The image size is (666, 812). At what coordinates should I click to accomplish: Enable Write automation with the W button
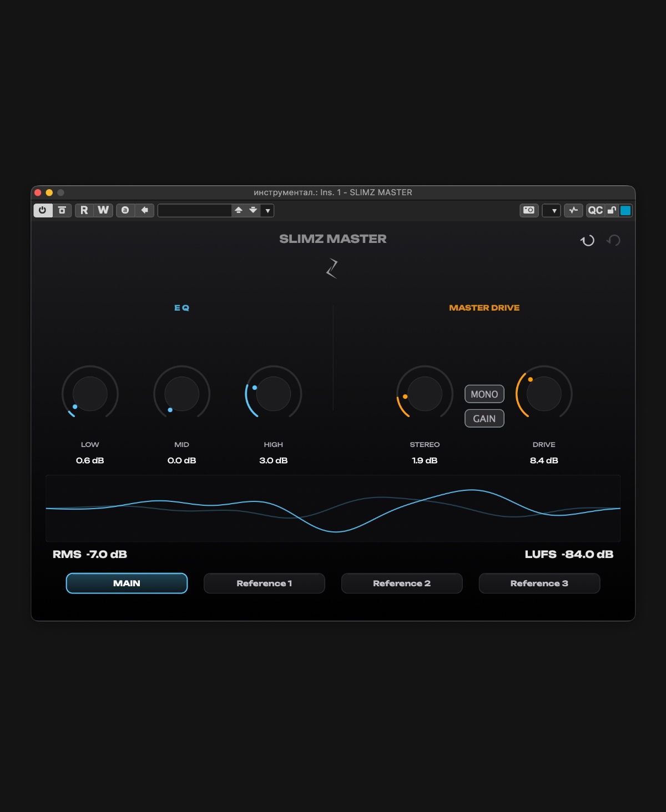(x=103, y=210)
